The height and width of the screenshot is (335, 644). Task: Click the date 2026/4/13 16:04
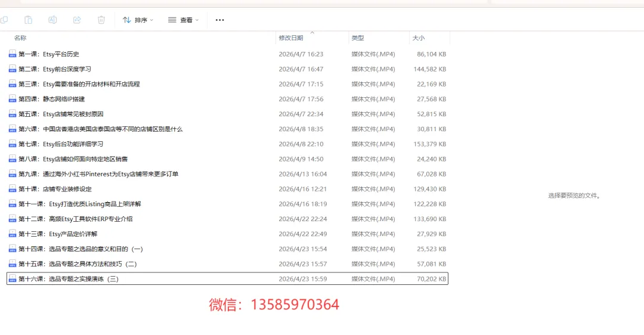303,173
